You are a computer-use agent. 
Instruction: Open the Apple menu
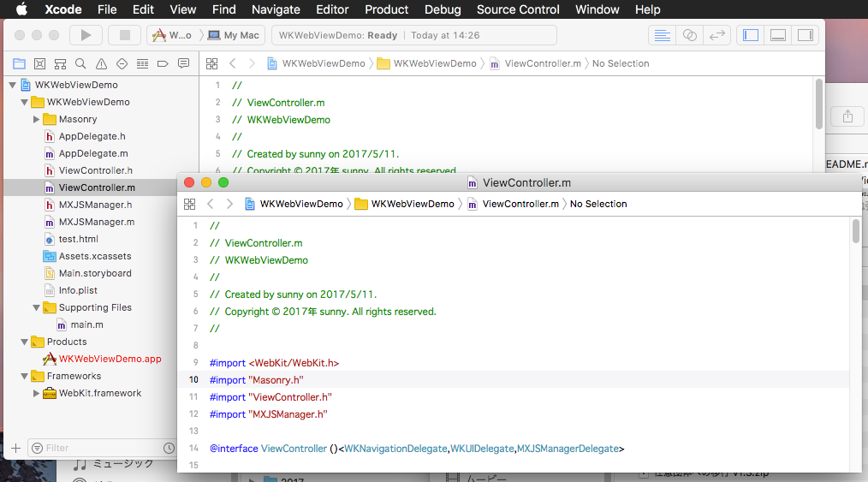21,9
